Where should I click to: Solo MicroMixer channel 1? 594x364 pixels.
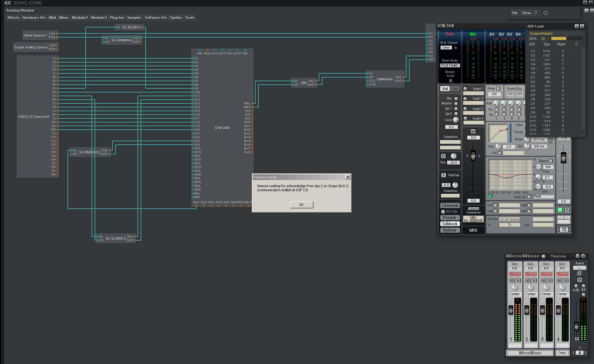[x=518, y=280]
